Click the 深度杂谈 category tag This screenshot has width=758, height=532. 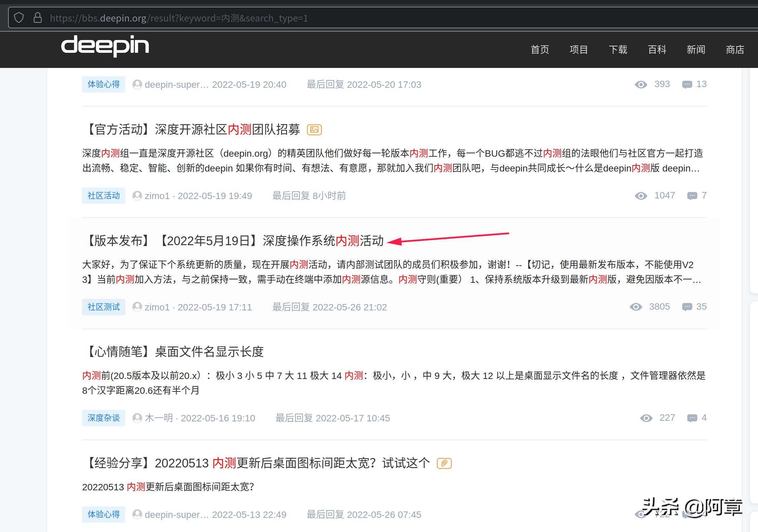point(103,418)
